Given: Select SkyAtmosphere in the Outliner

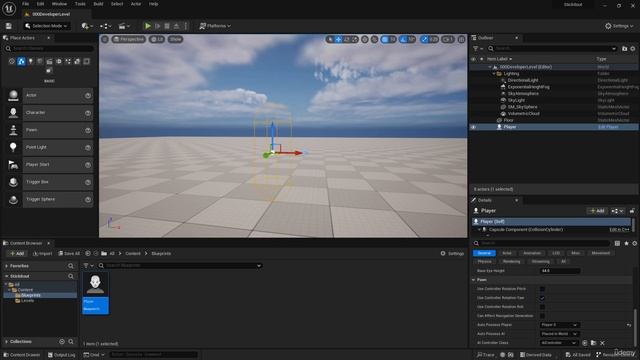Looking at the screenshot, I should pos(523,93).
